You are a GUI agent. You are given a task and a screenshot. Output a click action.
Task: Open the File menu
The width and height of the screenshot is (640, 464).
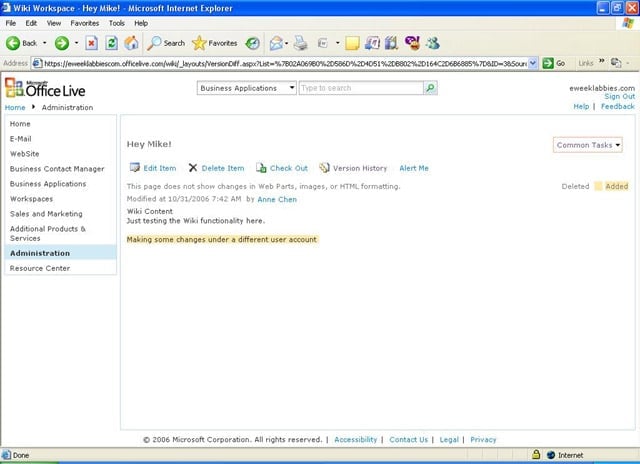[11, 23]
